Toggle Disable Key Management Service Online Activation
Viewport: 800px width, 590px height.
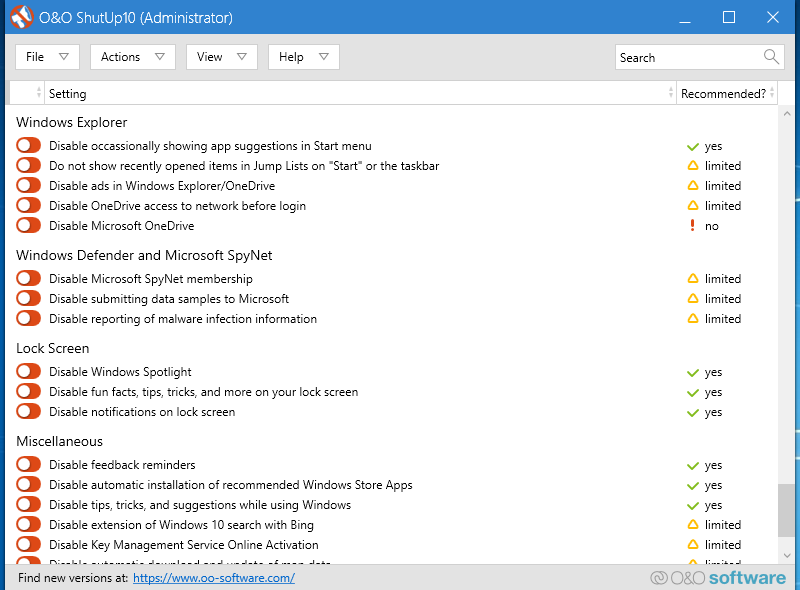click(x=29, y=544)
